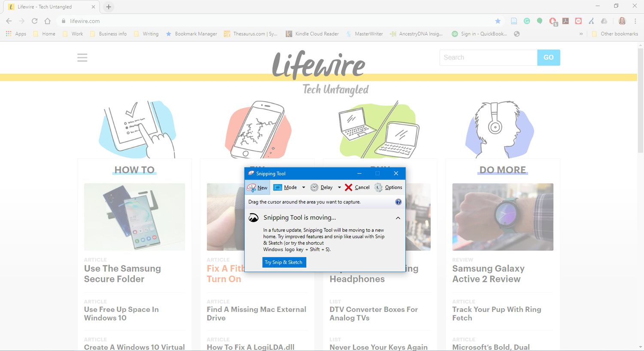Click the Adobe Acrobat extension icon

(565, 21)
